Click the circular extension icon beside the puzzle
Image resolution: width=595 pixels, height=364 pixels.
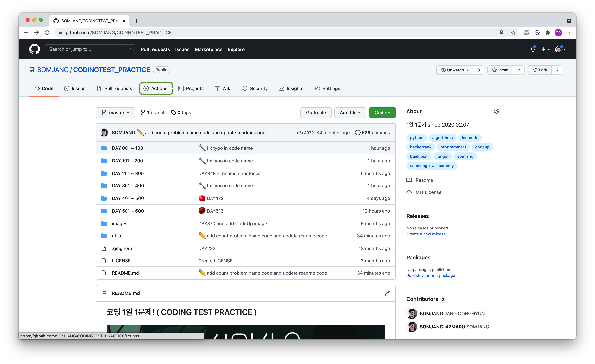pos(537,33)
